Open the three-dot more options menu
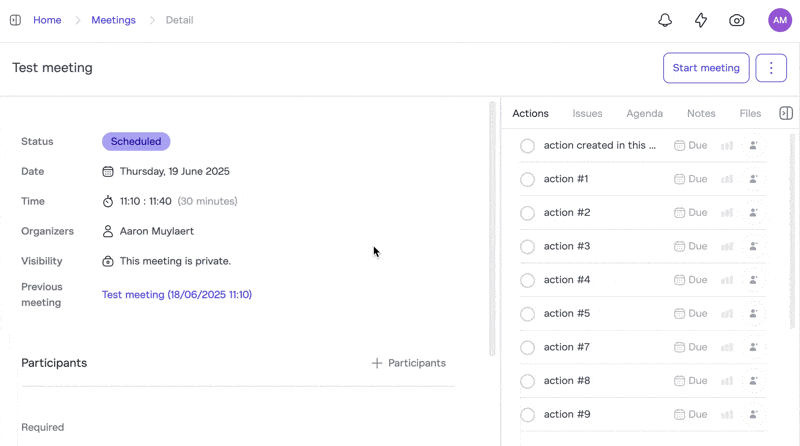Image resolution: width=800 pixels, height=446 pixels. point(771,68)
